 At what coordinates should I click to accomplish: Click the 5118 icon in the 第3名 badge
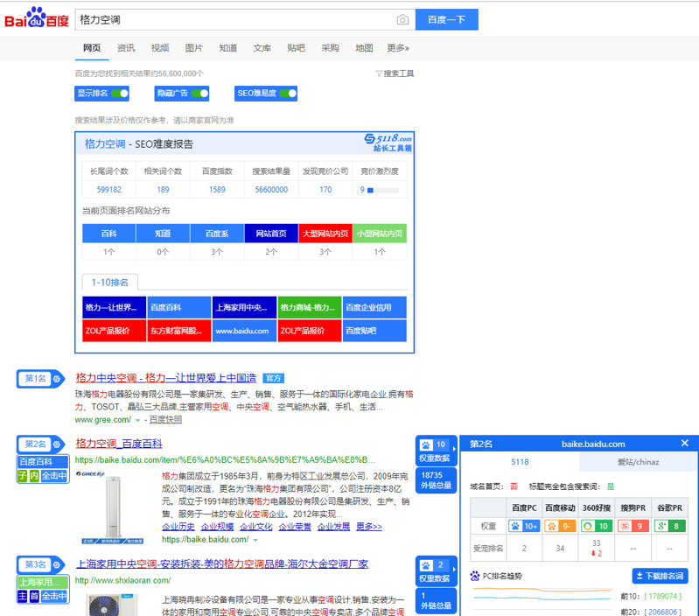[57, 564]
